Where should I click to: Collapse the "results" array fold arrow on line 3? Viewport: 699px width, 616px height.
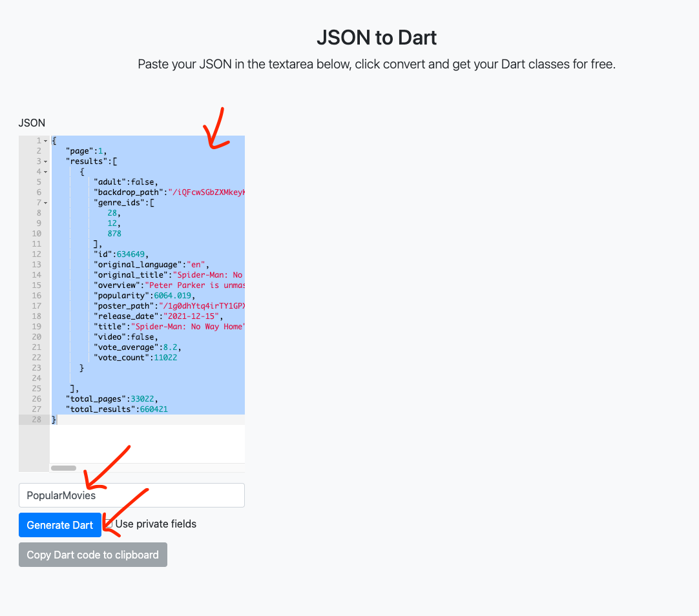coord(45,161)
